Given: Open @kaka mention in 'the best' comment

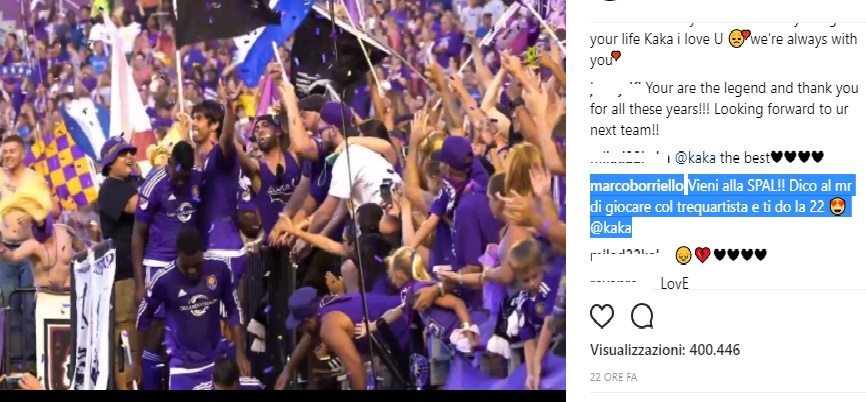Looking at the screenshot, I should [x=695, y=158].
